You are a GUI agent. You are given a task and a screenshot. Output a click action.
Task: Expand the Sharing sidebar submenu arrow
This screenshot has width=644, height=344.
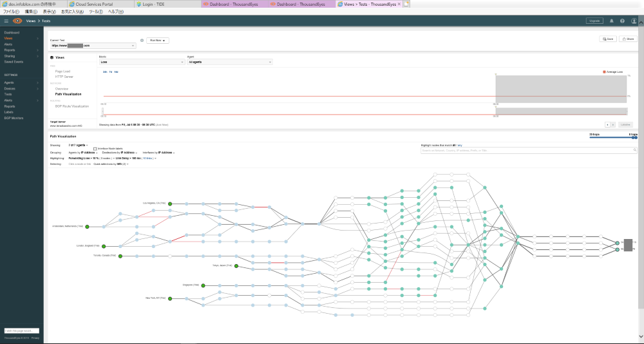38,56
